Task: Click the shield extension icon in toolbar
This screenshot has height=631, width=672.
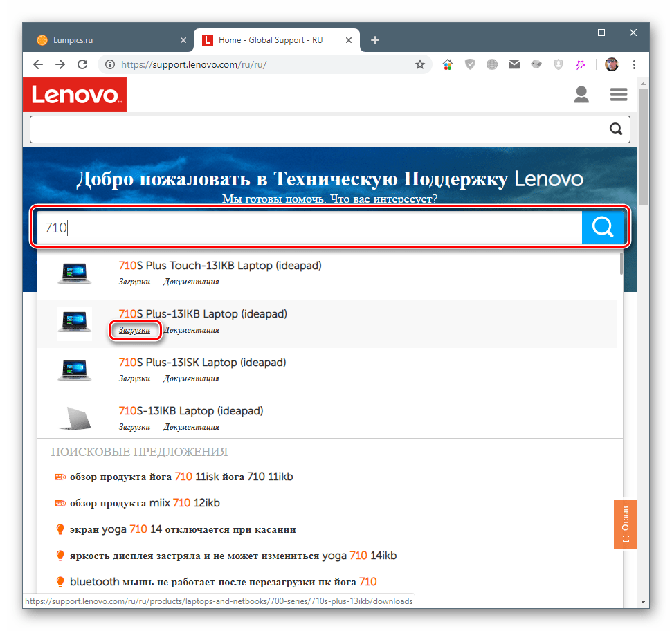Action: coord(470,64)
